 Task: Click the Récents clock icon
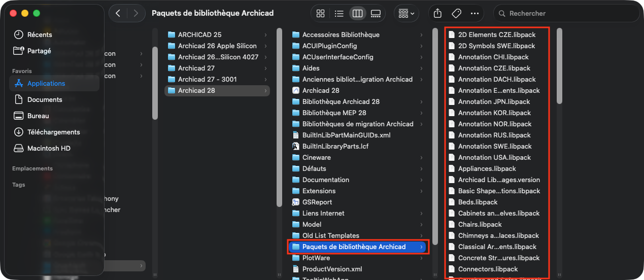click(19, 34)
